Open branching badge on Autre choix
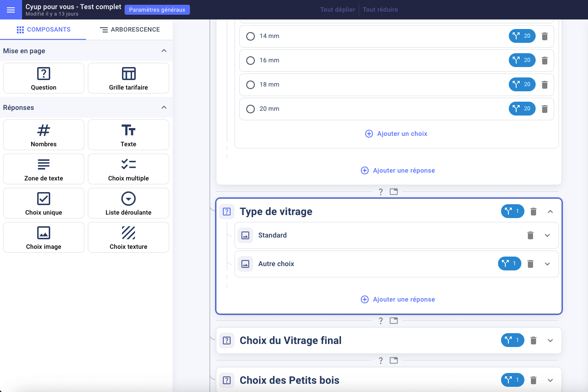The image size is (588, 392). [x=510, y=263]
